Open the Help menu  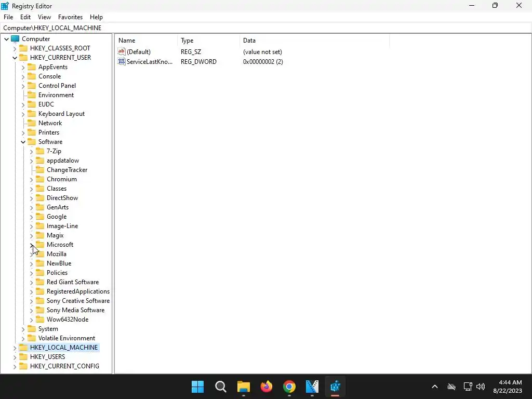[x=96, y=17]
